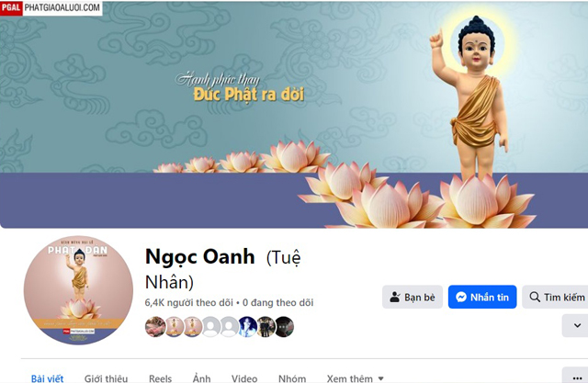
Task: Click the friends person icon on Bạn bè
Action: tap(394, 298)
